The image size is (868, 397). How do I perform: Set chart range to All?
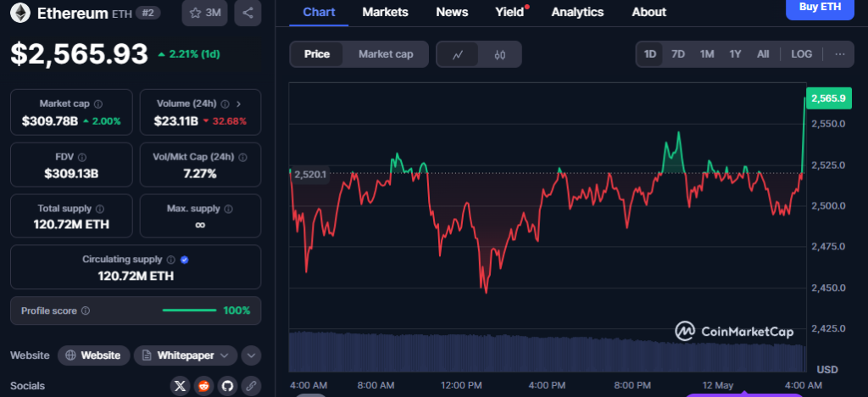pyautogui.click(x=763, y=54)
